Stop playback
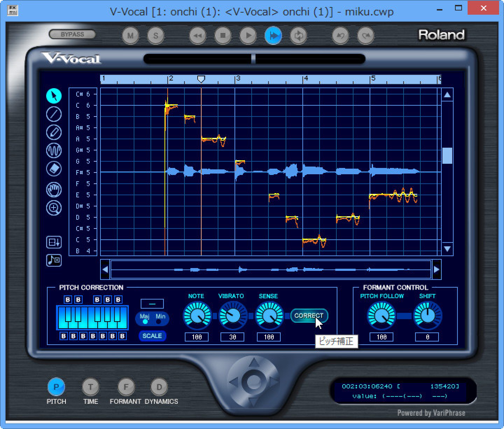 (223, 36)
